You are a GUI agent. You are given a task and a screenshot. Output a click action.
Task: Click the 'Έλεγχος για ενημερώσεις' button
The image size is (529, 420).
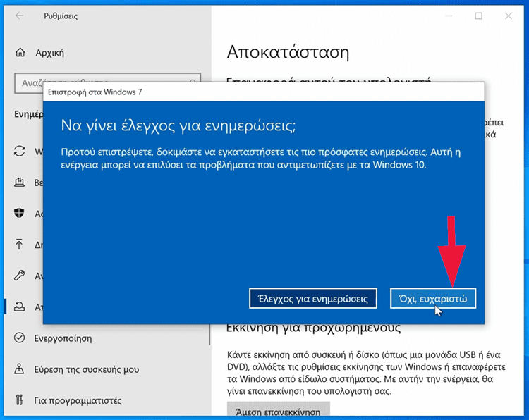point(312,298)
